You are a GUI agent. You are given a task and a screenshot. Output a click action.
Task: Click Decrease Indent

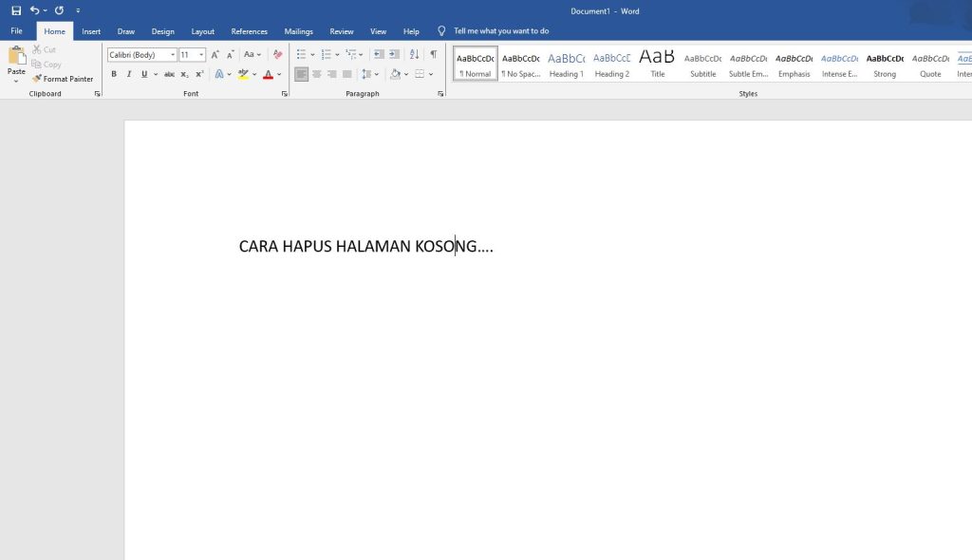379,54
